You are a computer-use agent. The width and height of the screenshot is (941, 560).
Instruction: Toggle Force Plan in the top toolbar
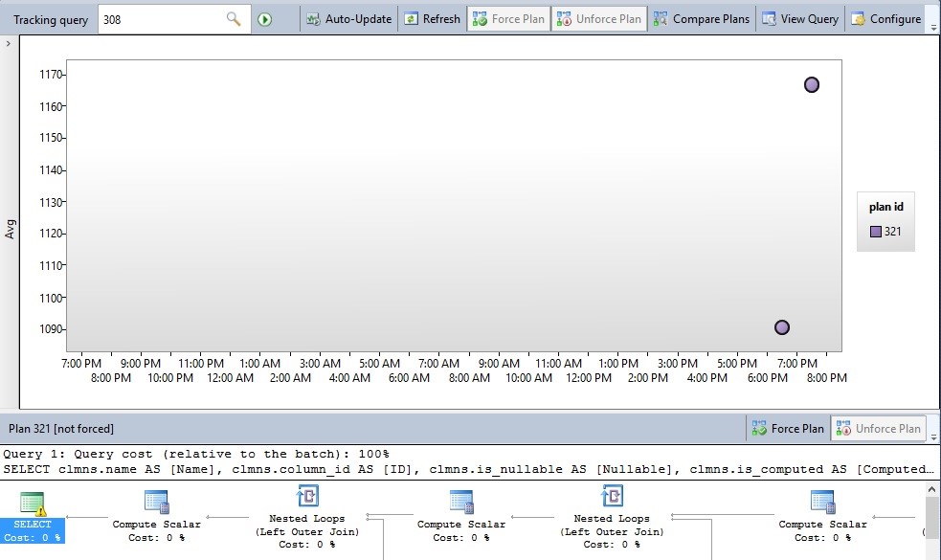508,17
